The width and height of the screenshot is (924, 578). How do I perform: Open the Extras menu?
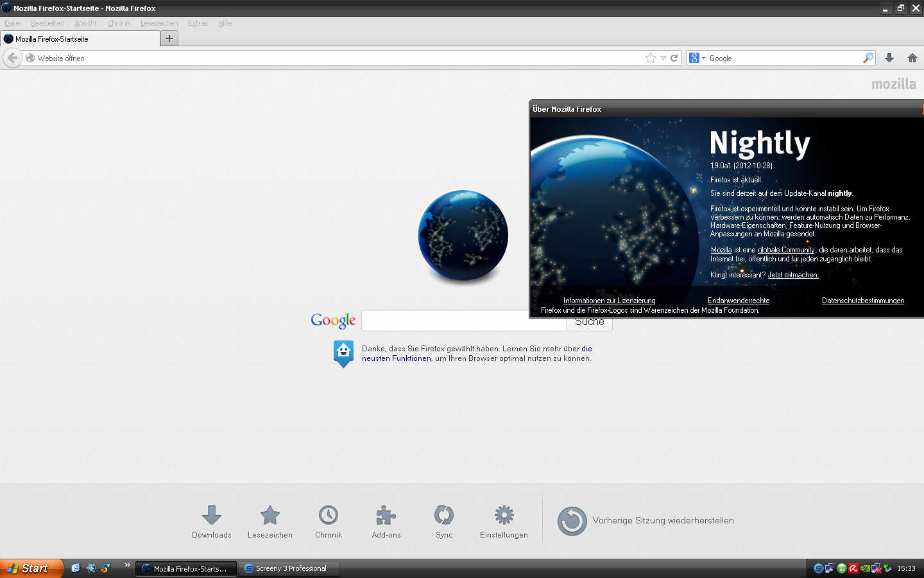point(198,23)
